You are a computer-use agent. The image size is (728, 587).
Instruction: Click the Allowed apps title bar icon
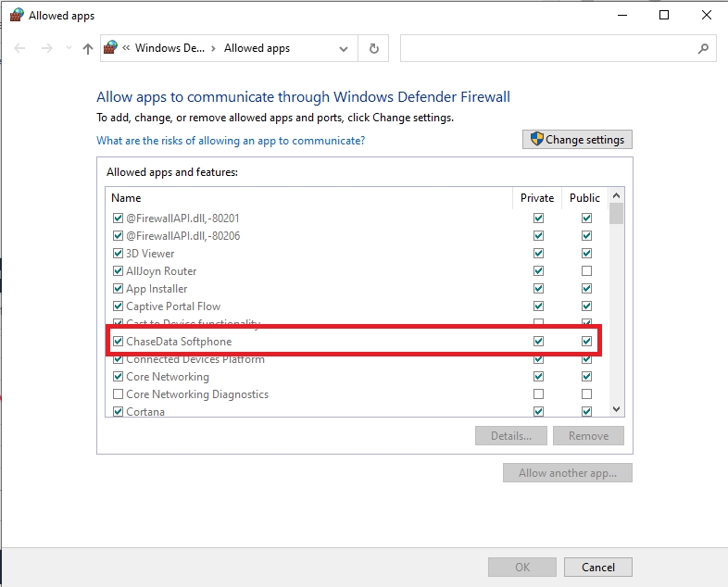(x=18, y=15)
